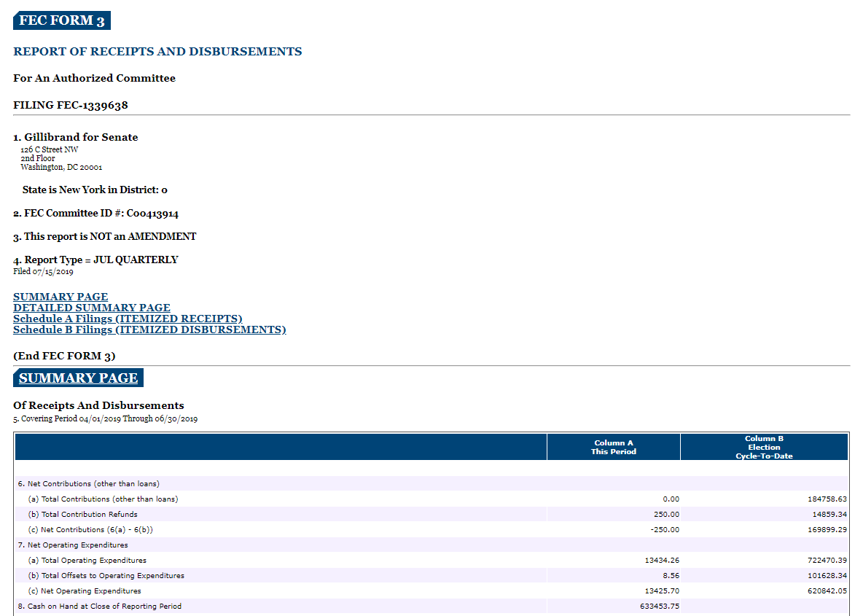Click row 6 Net Contributions label
Screen dimensions: 855x616
click(x=88, y=483)
